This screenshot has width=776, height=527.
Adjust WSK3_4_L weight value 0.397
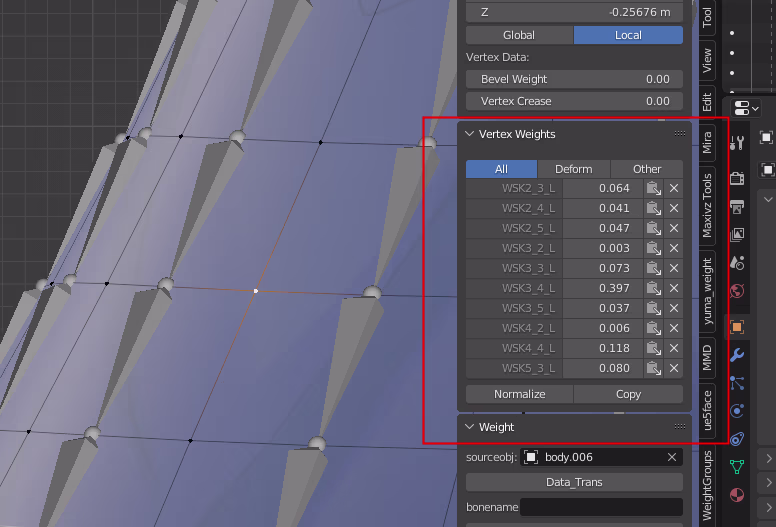(603, 288)
